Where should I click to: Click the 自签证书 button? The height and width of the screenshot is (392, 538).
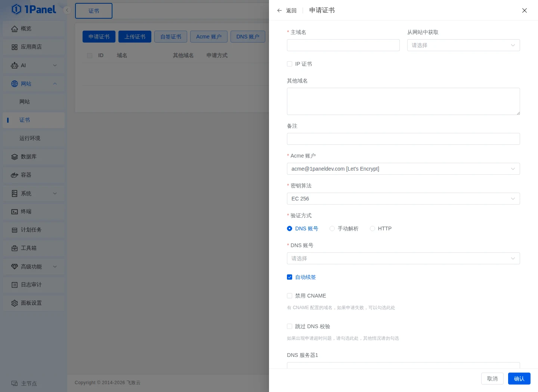click(171, 37)
